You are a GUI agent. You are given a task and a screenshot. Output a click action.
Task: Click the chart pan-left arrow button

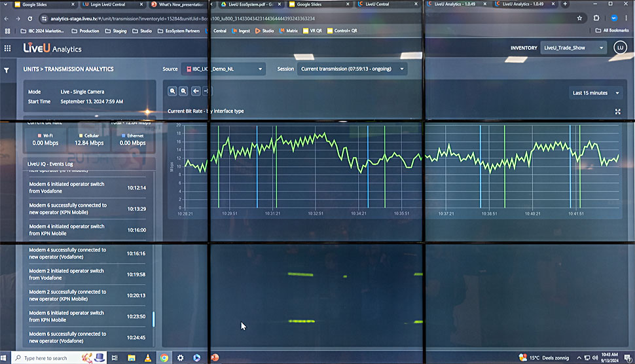[x=196, y=91]
